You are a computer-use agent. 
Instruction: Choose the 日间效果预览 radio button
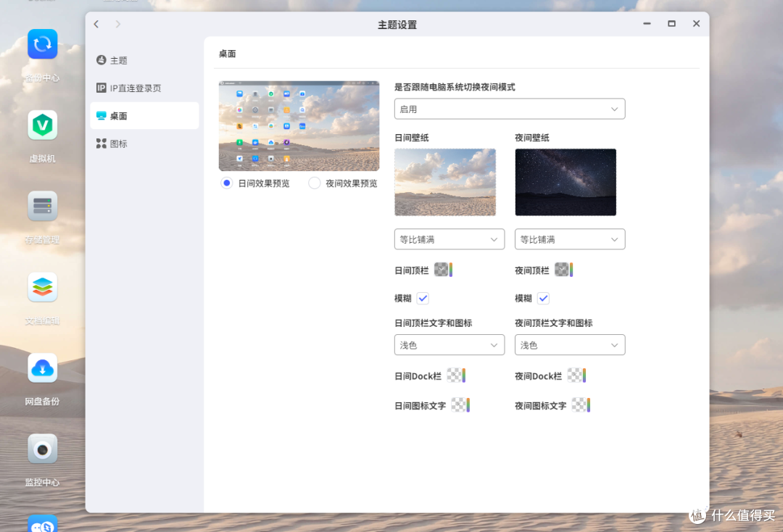pyautogui.click(x=227, y=183)
